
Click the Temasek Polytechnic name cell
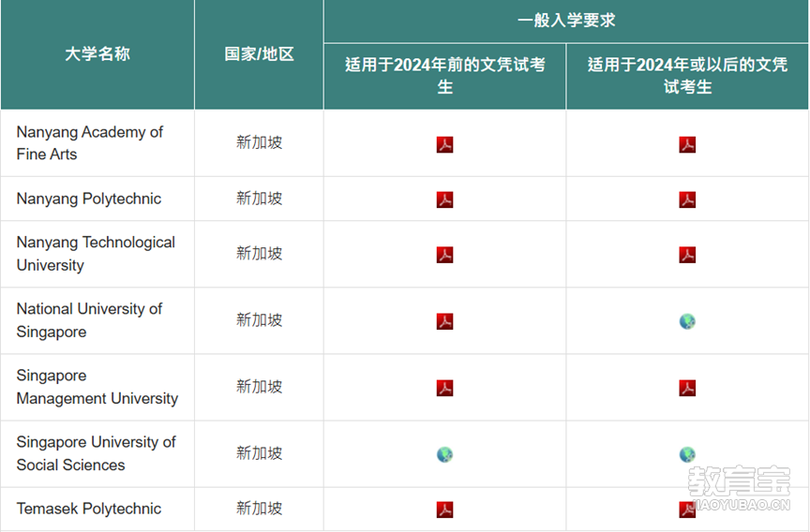pyautogui.click(x=97, y=509)
